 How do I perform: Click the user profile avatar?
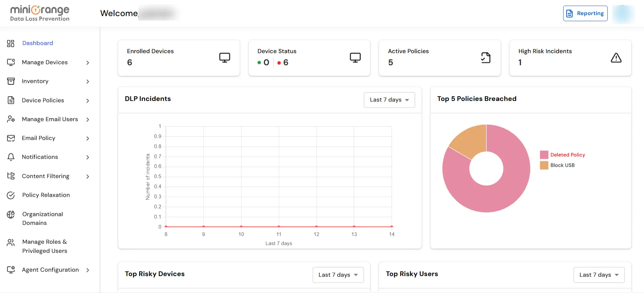click(x=623, y=13)
